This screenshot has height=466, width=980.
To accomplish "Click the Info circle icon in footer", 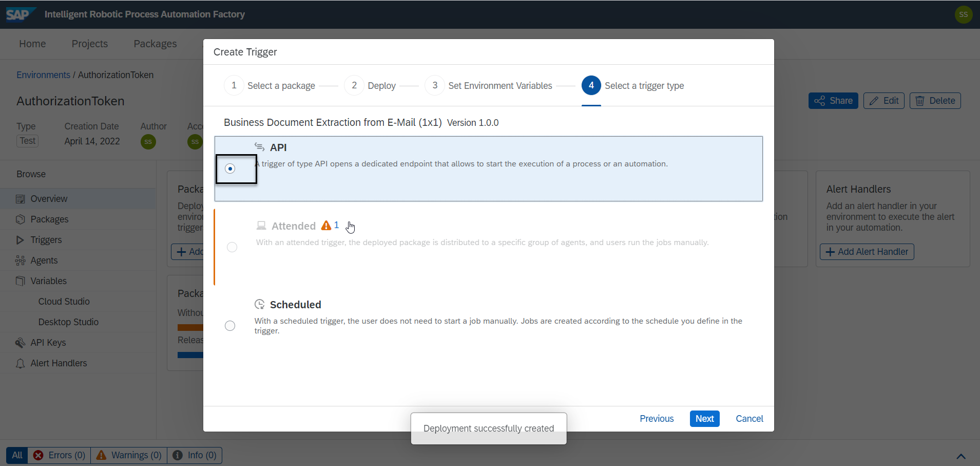I will (x=178, y=455).
